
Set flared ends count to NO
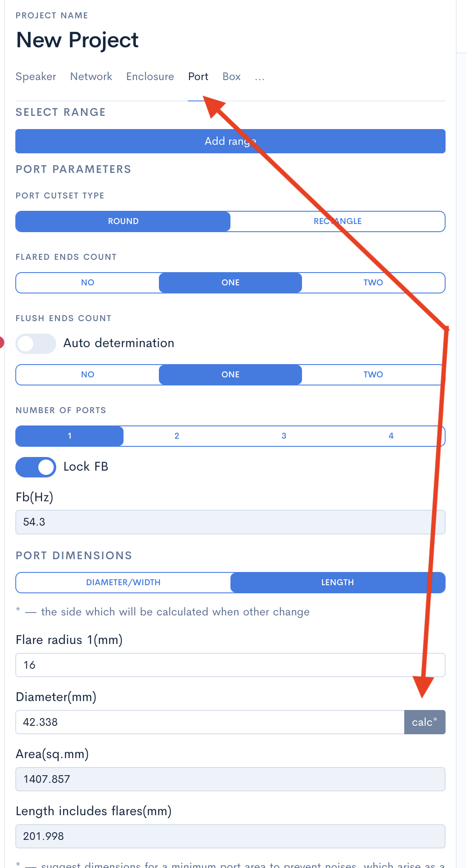[x=87, y=283]
